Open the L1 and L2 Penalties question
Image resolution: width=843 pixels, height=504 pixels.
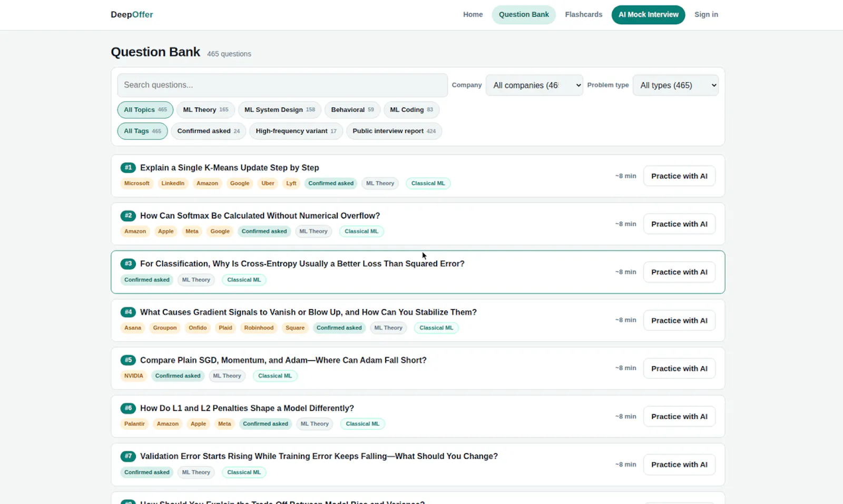(247, 408)
